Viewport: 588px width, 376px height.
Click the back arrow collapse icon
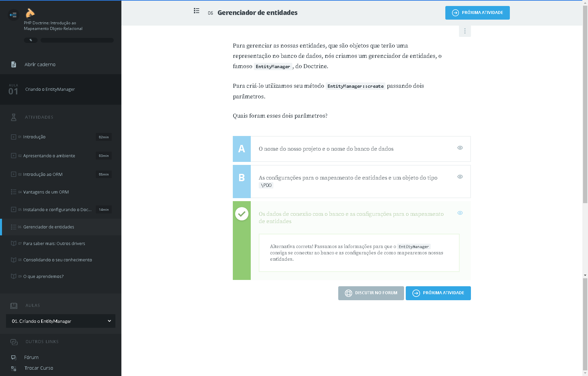click(x=13, y=15)
